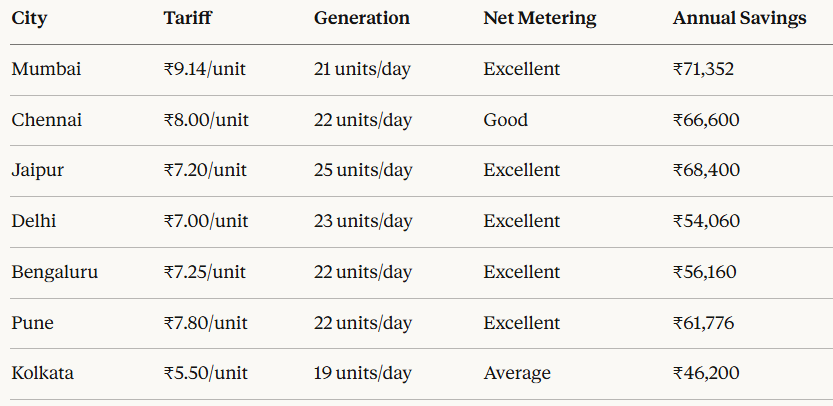Click the Average net metering rating
Image resolution: width=833 pixels, height=406 pixels.
coord(517,374)
